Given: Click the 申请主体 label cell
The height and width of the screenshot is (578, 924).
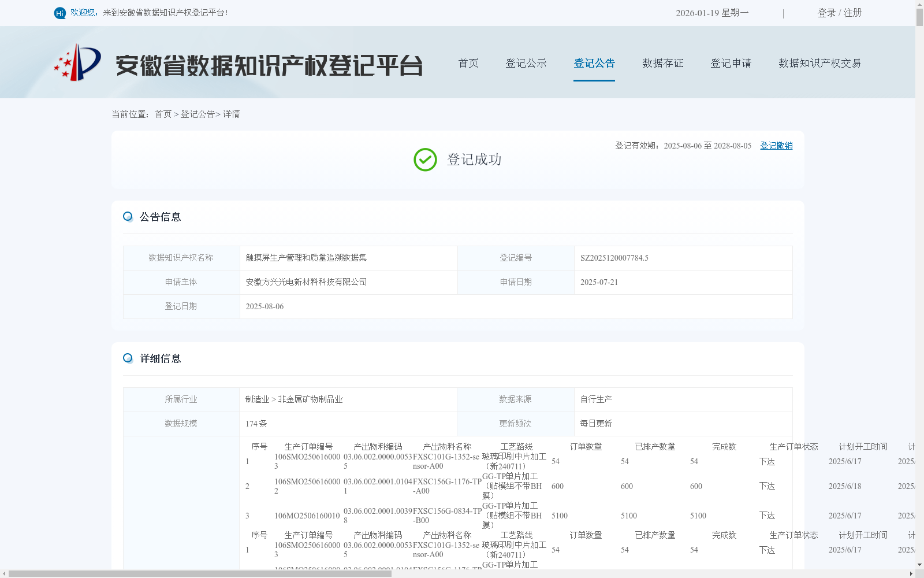Looking at the screenshot, I should [x=181, y=282].
